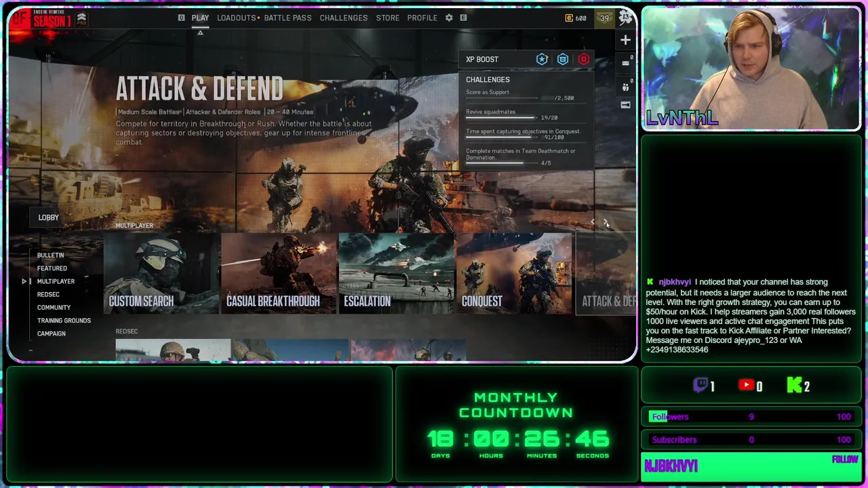This screenshot has height=488, width=868.
Task: Open the CUSTOM SEARCH mode card
Action: [x=161, y=274]
